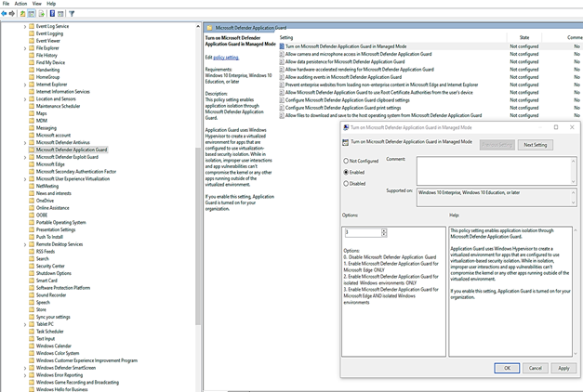Image resolution: width=583 pixels, height=392 pixels.
Task: Open the View menu
Action: coord(37,4)
